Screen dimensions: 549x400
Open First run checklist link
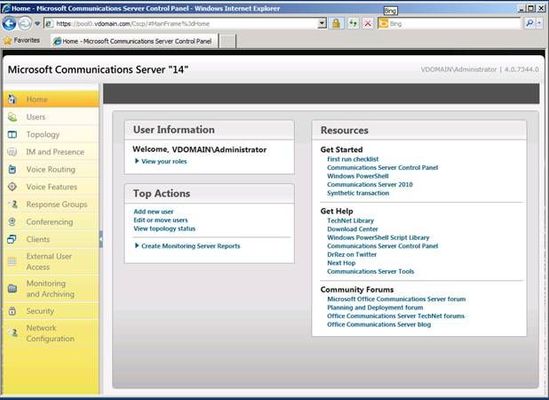(x=353, y=159)
